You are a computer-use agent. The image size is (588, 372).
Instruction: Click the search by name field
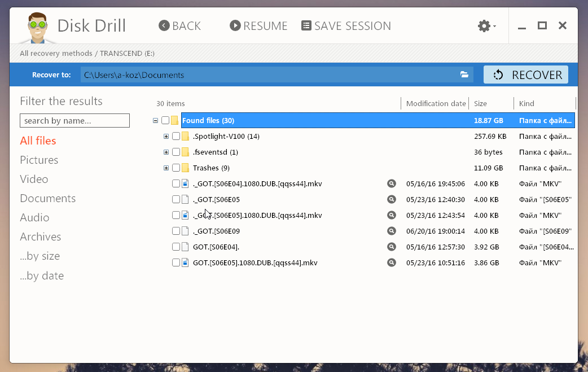[74, 121]
